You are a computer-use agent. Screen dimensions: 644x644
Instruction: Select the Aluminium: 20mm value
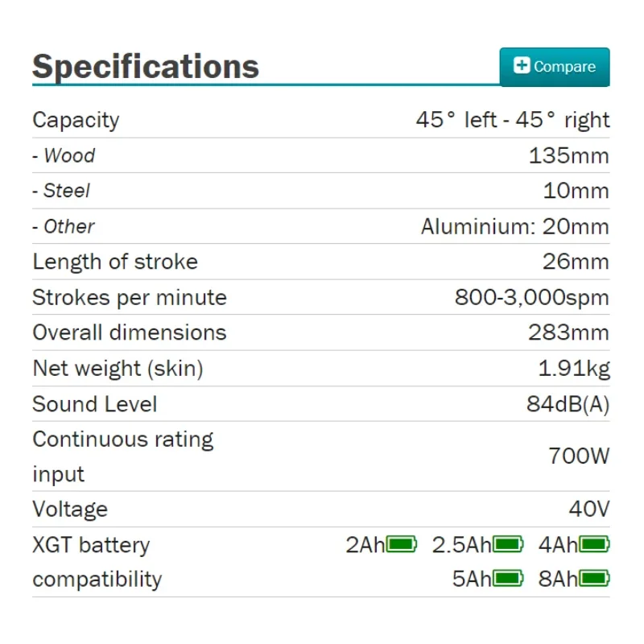pos(515,226)
